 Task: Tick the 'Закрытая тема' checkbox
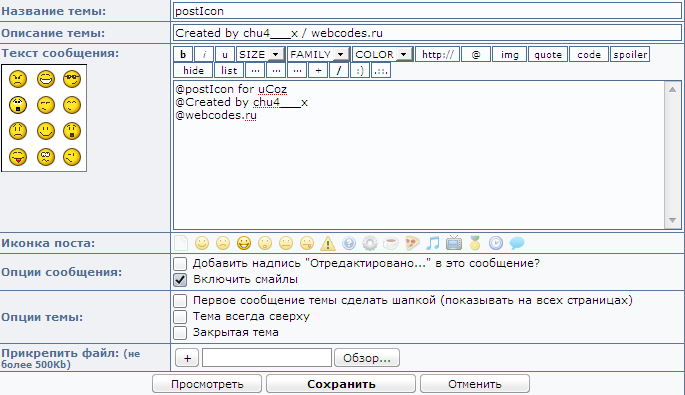pos(180,333)
